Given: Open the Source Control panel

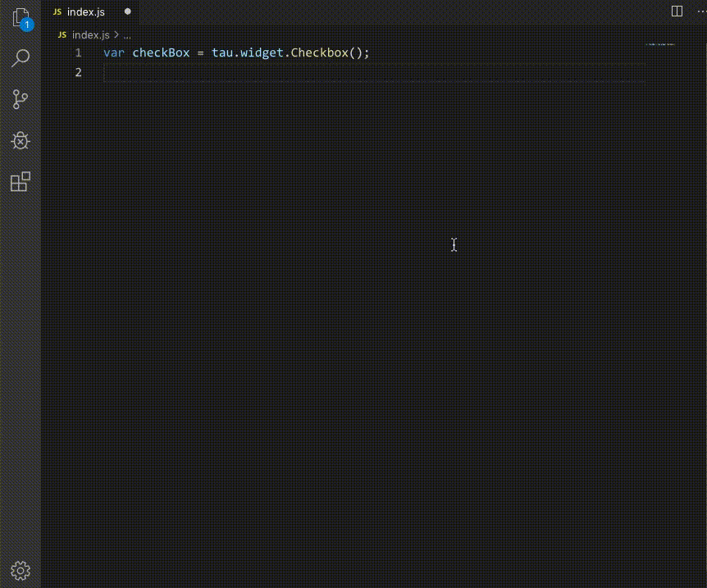Looking at the screenshot, I should click(21, 99).
